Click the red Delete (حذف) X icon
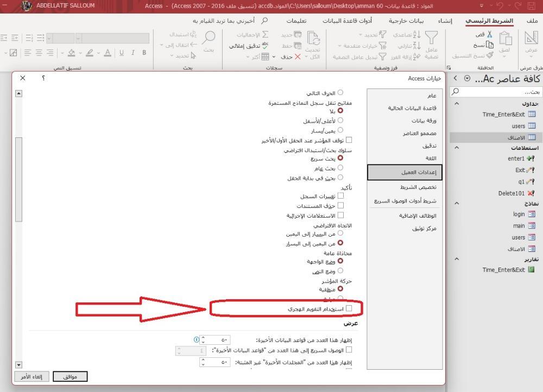The height and width of the screenshot is (392, 543). coord(298,56)
